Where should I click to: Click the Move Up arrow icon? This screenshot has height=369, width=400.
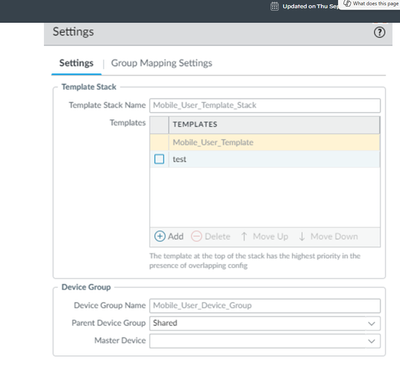[244, 236]
